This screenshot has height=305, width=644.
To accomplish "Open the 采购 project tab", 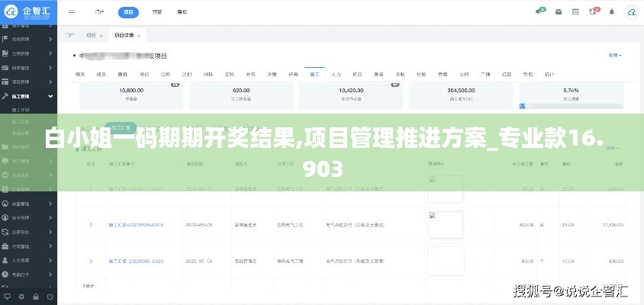I will point(229,75).
